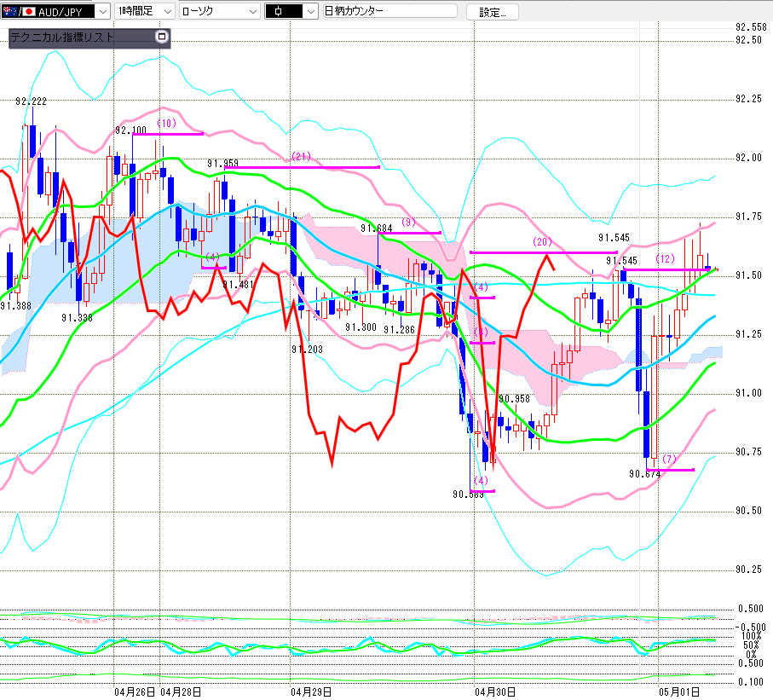
Task: Click the 90.958 price label
Action: point(514,399)
